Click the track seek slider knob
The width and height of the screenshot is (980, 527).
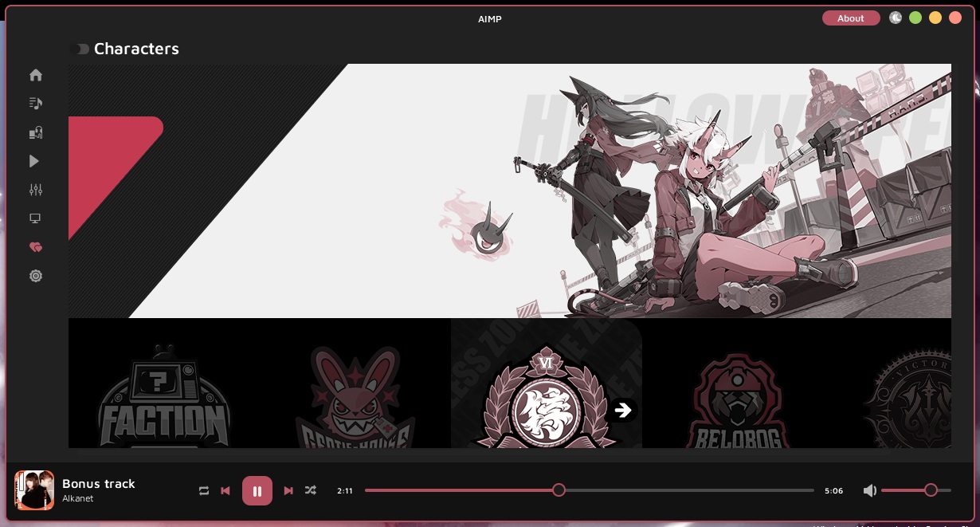tap(559, 490)
